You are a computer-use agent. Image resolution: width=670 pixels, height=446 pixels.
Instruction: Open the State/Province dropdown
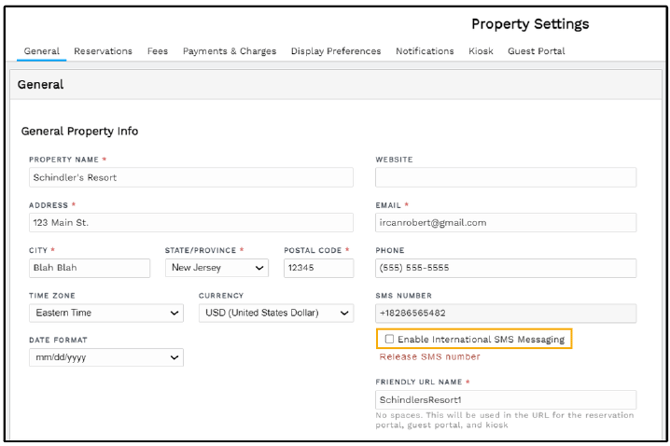pos(217,268)
